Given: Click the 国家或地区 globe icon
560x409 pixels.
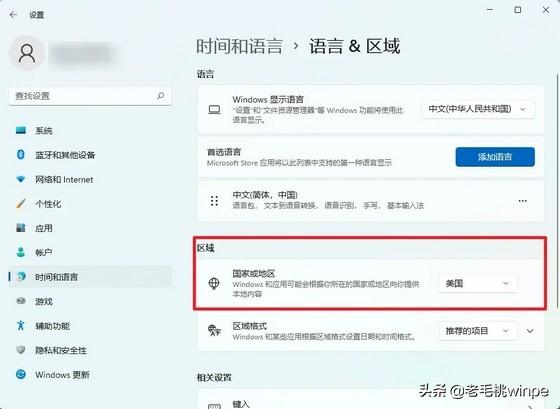Looking at the screenshot, I should [214, 283].
